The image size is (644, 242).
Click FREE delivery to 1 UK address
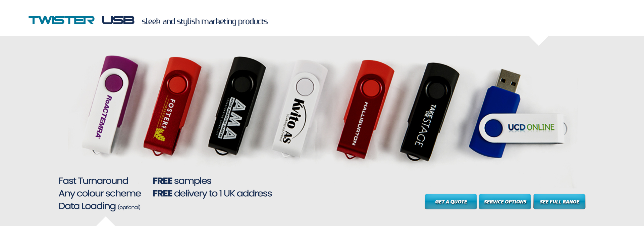click(212, 194)
